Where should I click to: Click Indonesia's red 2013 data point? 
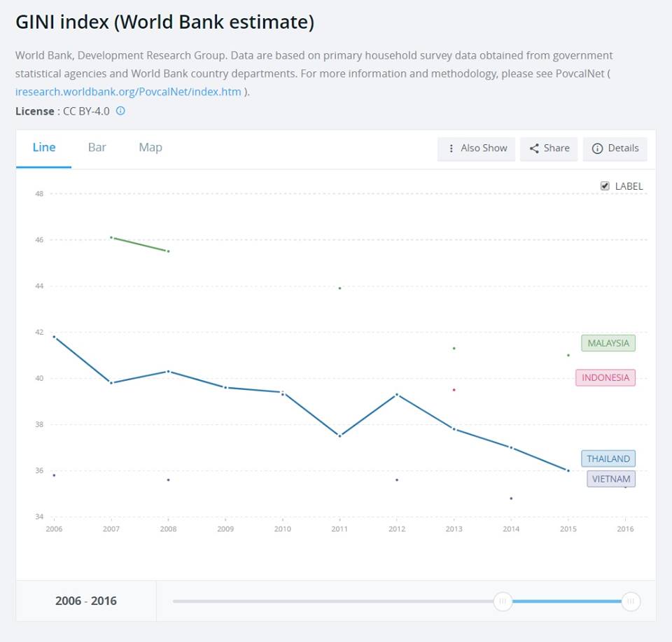[454, 390]
